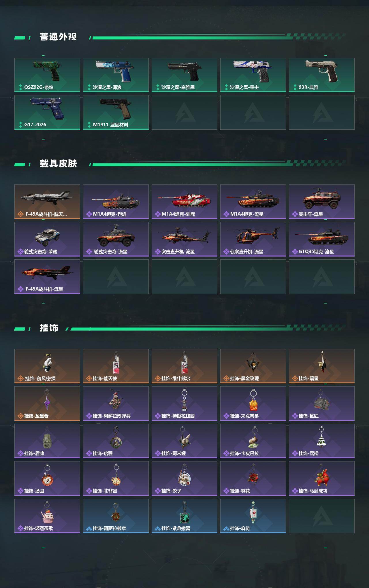Click the 载具皮肤 section header

click(x=58, y=164)
